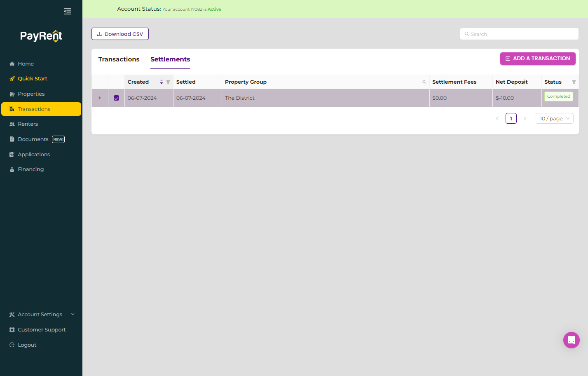
Task: Open the Status column filter
Action: [574, 82]
